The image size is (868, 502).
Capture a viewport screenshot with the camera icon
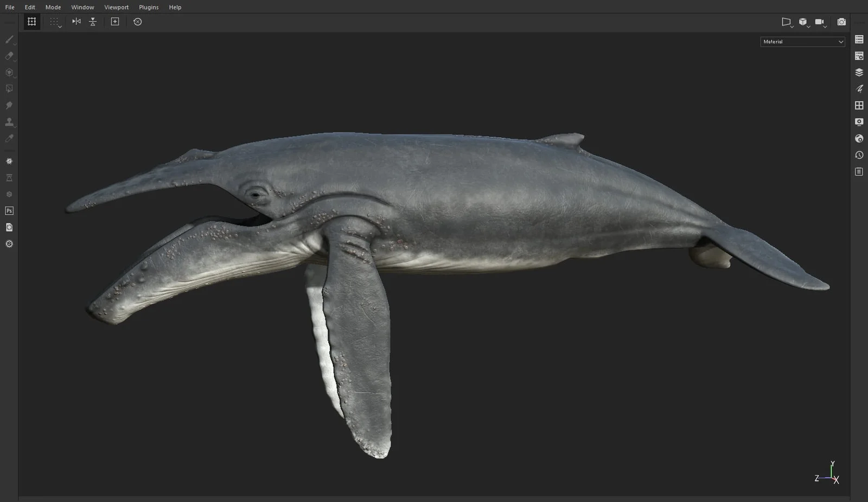pos(841,22)
